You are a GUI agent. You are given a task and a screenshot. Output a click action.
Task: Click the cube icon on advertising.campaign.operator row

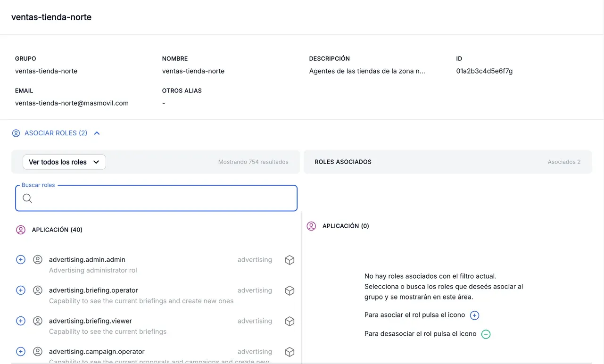point(290,352)
